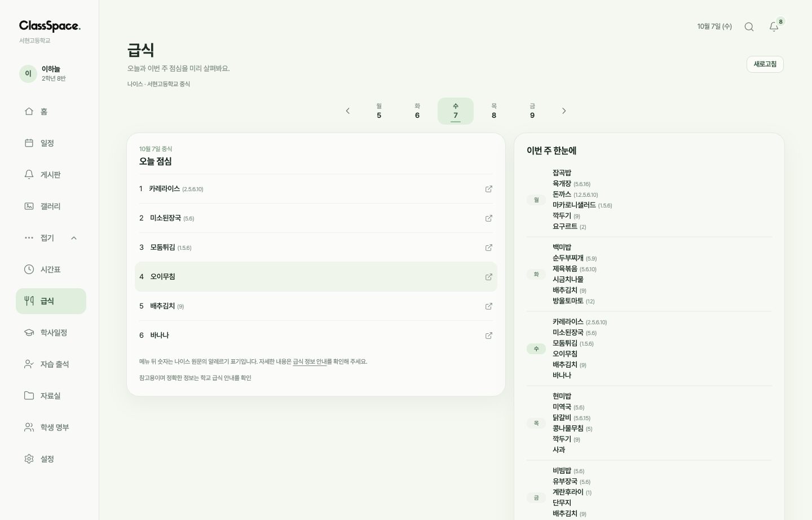Click 방울토마토 in weekly overview
This screenshot has width=812, height=520.
(x=568, y=301)
